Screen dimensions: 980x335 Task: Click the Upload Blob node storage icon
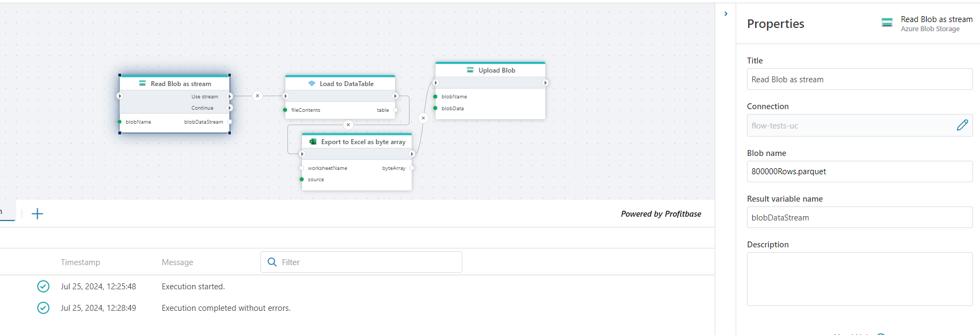point(470,70)
